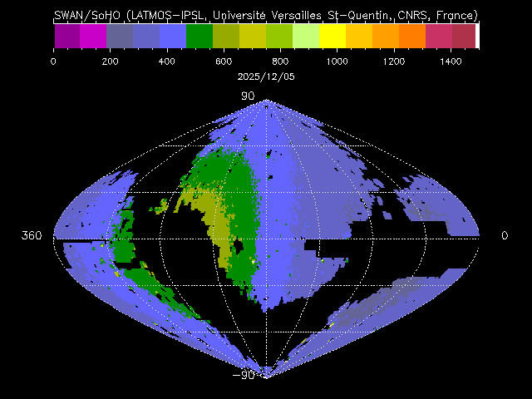Screen dimensions: 532x399
Task: Click the 0 longitude label right of map
Action: pyautogui.click(x=505, y=236)
